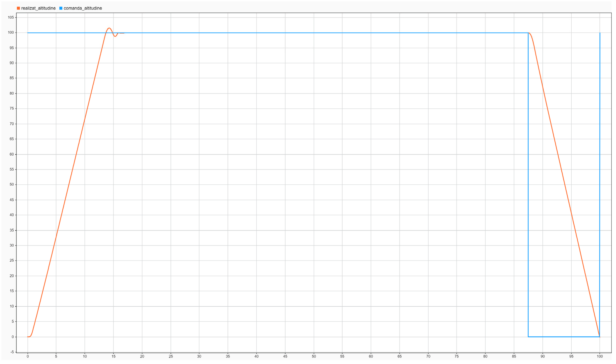
Task: Click the y-axis tick label 105
Action: pos(11,17)
